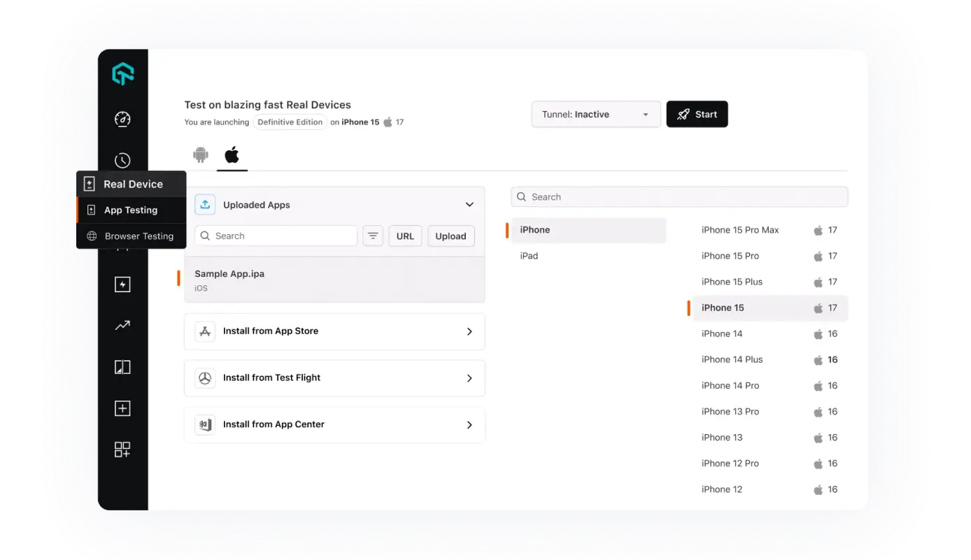The height and width of the screenshot is (560, 971).
Task: Focus the device list Search field
Action: tap(679, 197)
